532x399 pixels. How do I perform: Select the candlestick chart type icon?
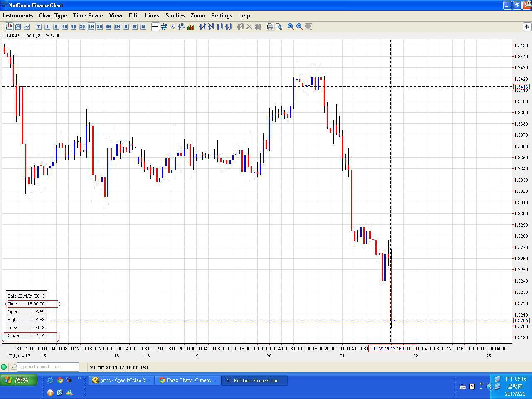[x=9, y=27]
